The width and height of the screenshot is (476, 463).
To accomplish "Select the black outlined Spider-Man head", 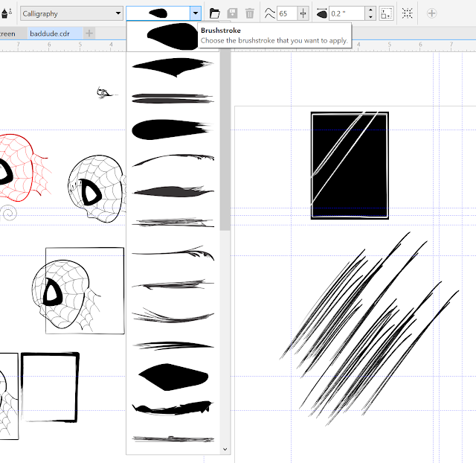I will click(97, 188).
